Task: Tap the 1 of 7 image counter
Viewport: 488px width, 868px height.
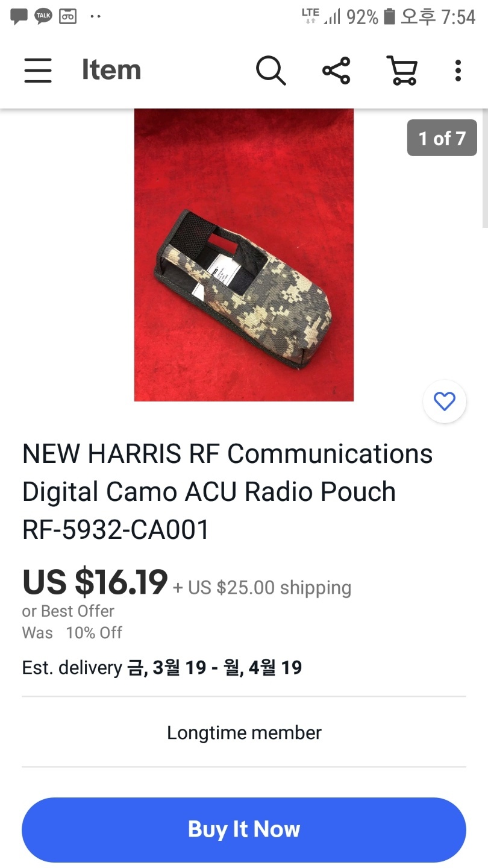Action: [442, 138]
